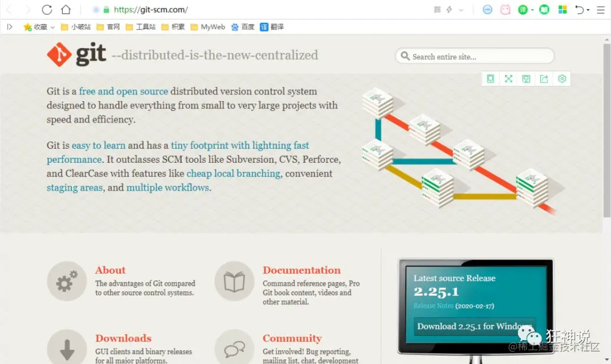Screen dimensions: 611x364
Task: Go to the browser home page icon
Action: point(66,10)
